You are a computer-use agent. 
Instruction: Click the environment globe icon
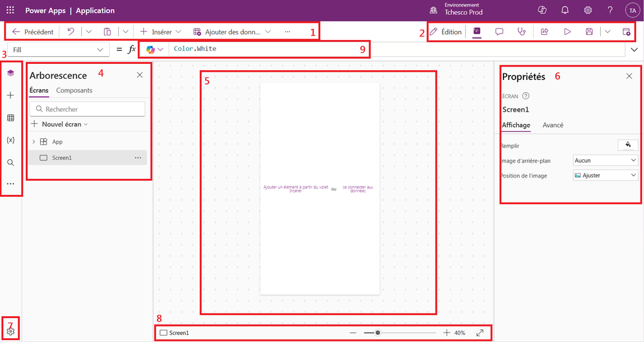point(433,10)
